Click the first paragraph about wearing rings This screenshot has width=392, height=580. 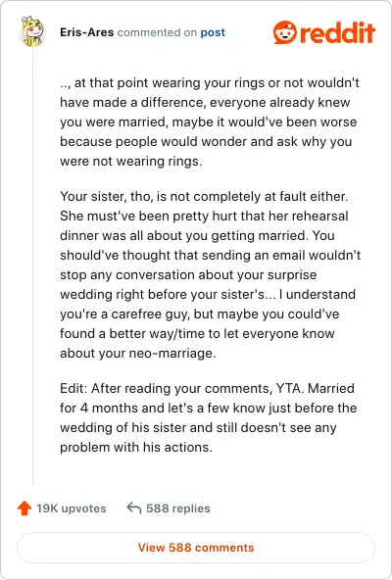[x=210, y=122]
